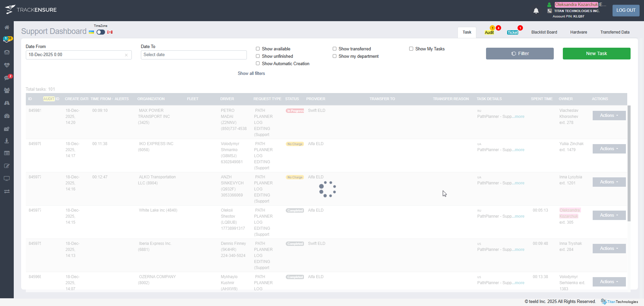Open Actions dropdown for ALKO Transportation task

609,182
